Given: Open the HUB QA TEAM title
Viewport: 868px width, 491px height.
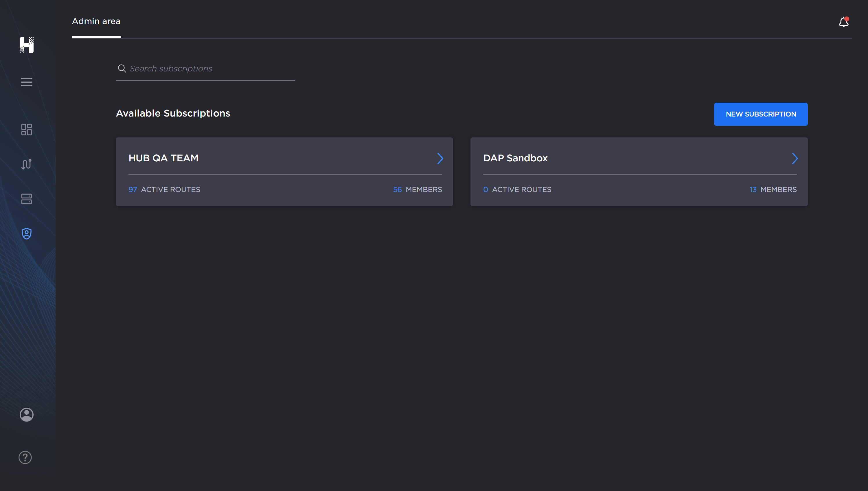Looking at the screenshot, I should [163, 158].
